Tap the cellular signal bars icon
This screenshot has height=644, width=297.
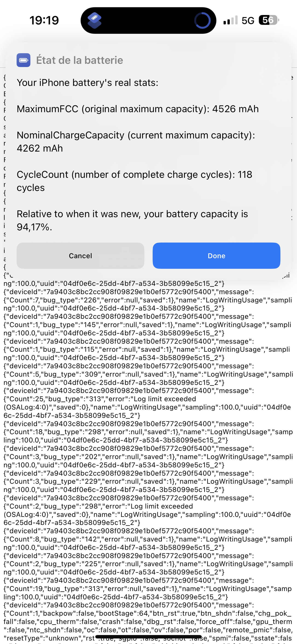click(230, 20)
